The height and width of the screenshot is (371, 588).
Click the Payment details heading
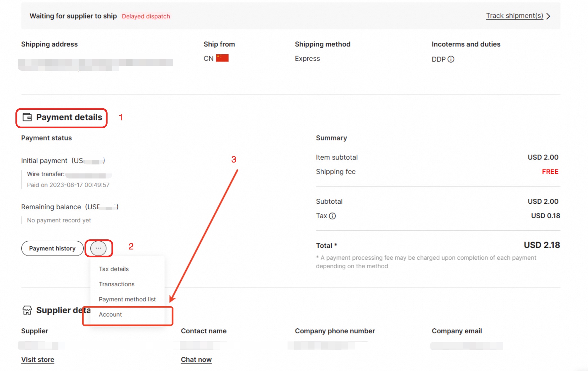click(69, 117)
